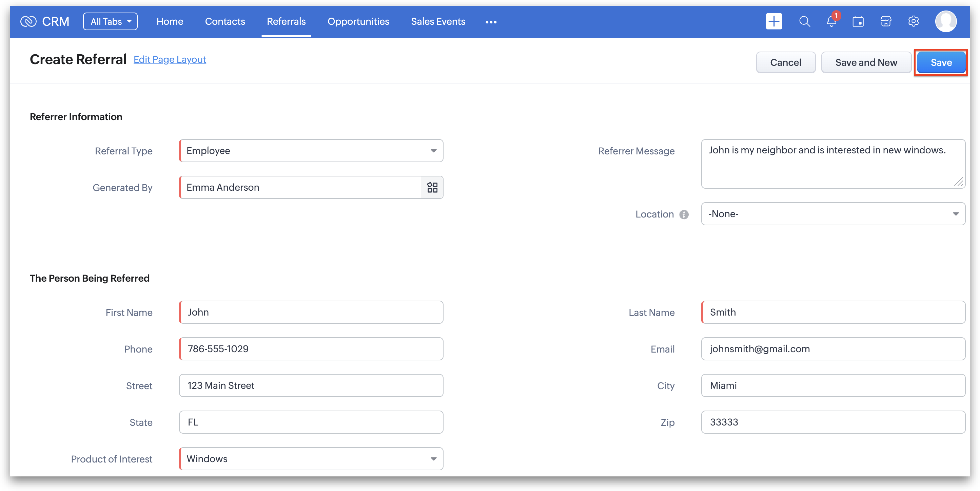Viewport: 980px width, 491px height.
Task: Open the settings gear icon
Action: [914, 21]
